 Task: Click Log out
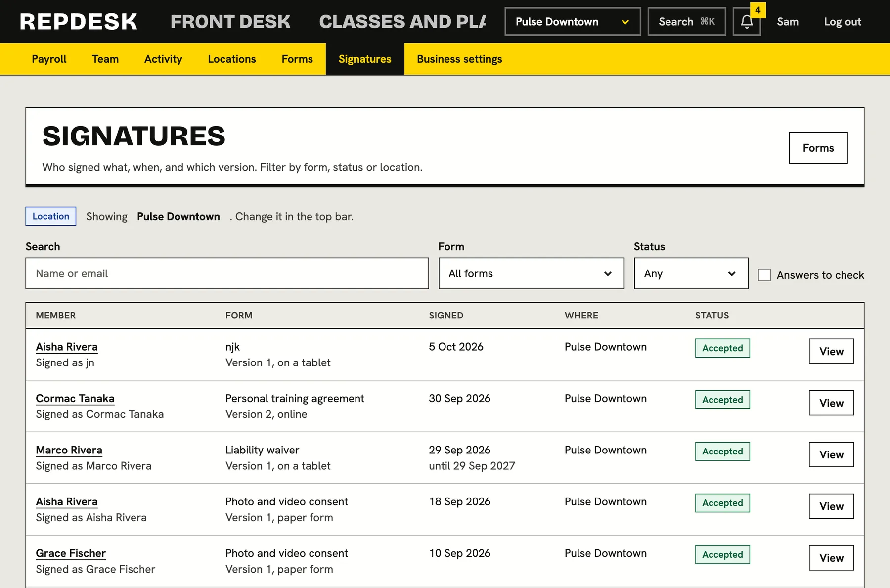843,22
